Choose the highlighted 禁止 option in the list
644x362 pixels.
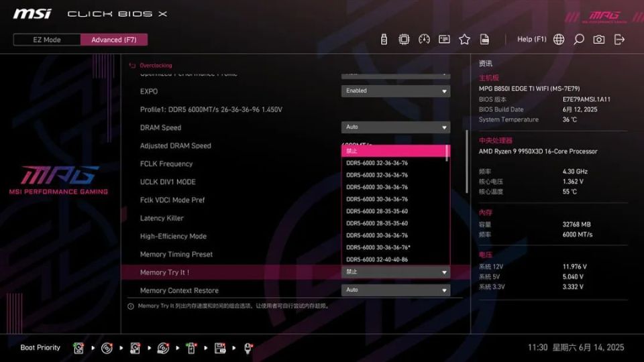click(394, 151)
